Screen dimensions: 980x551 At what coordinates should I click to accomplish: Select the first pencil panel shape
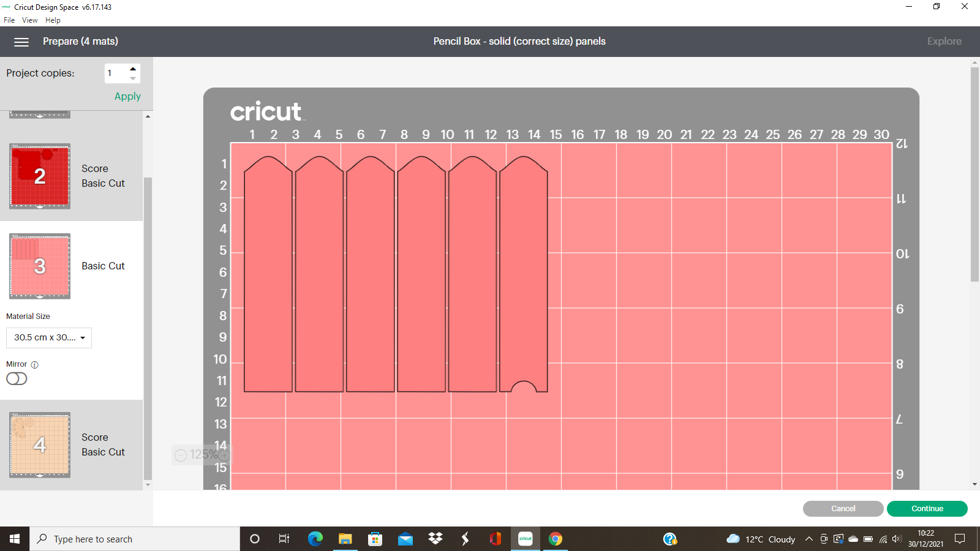[x=268, y=274]
